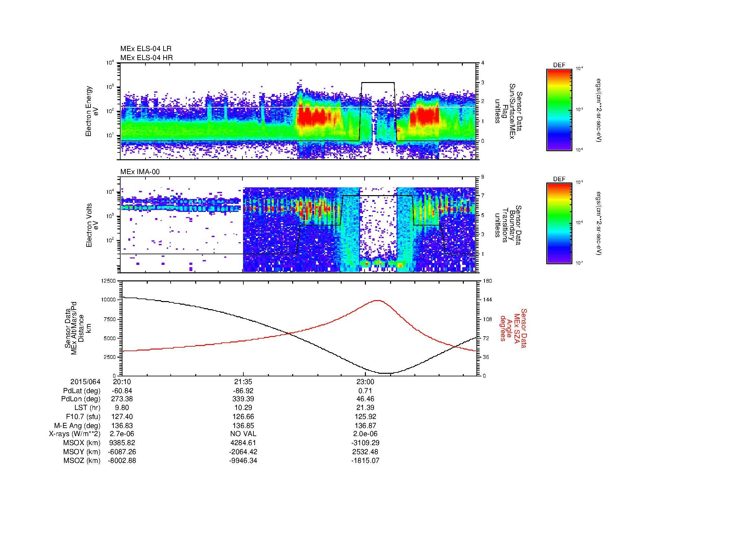Click the red MEx SZA Angle label
The width and height of the screenshot is (756, 534).
click(513, 328)
